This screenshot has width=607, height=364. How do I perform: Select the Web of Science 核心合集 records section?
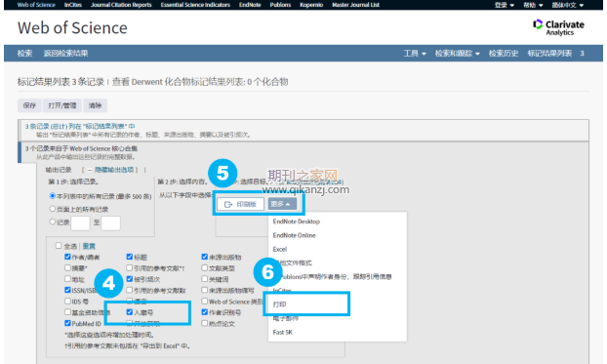pos(81,148)
